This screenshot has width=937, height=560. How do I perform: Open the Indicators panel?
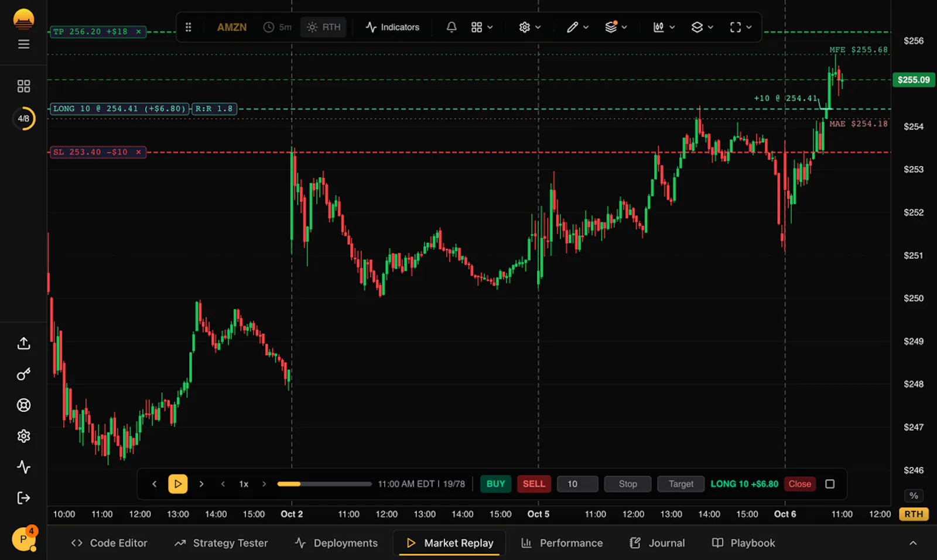(392, 27)
